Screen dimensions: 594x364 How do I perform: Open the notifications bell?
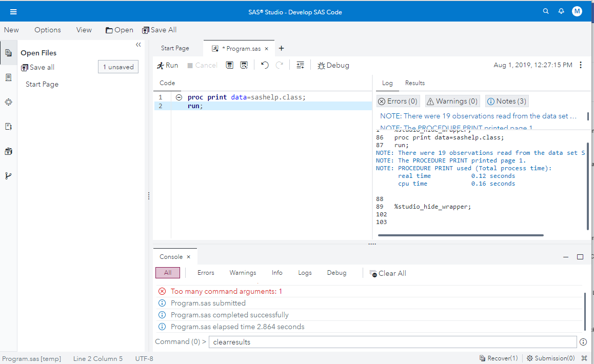click(561, 11)
